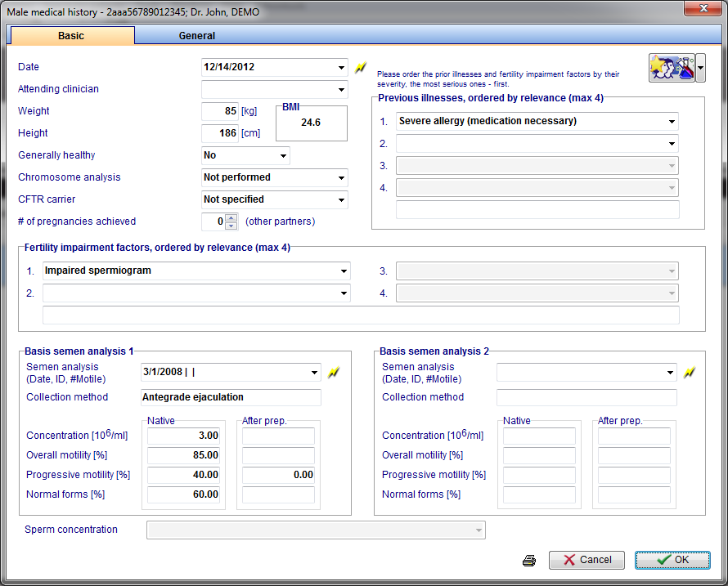
Task: Click the 'Basis semen analysis 2' heading
Action: pos(434,351)
